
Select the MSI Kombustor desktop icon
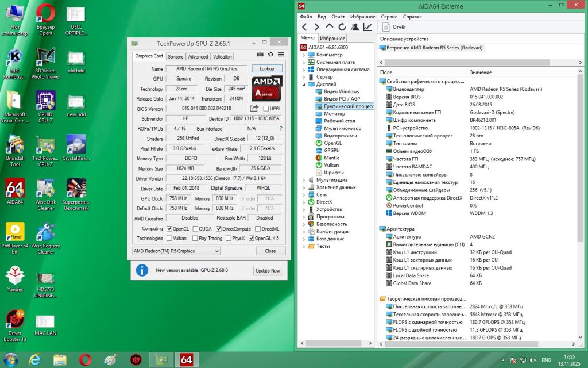(15, 63)
